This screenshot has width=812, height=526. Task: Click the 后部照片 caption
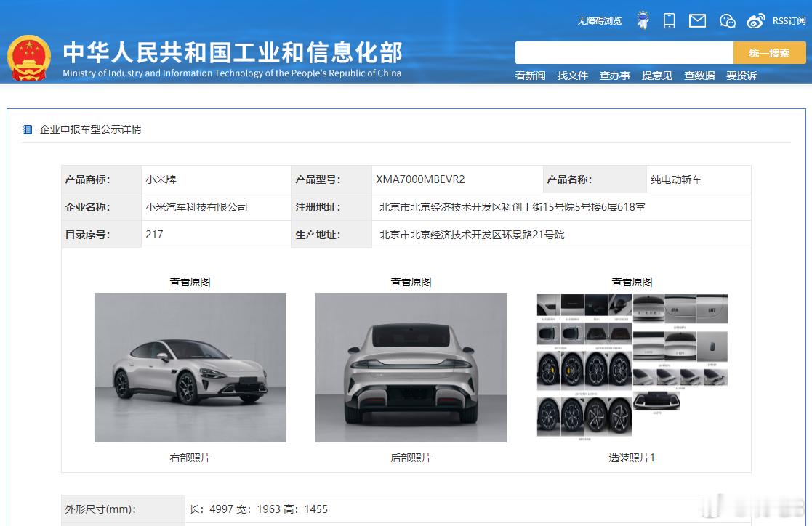411,458
